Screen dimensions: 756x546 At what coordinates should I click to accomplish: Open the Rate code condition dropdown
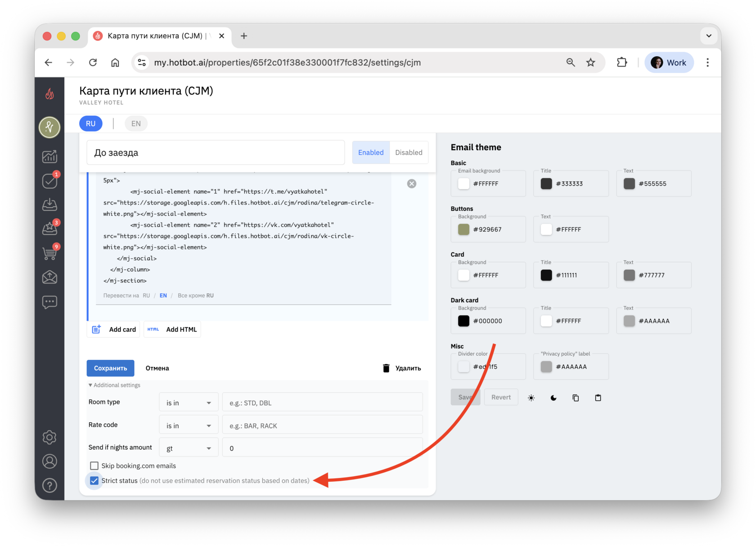[189, 425]
